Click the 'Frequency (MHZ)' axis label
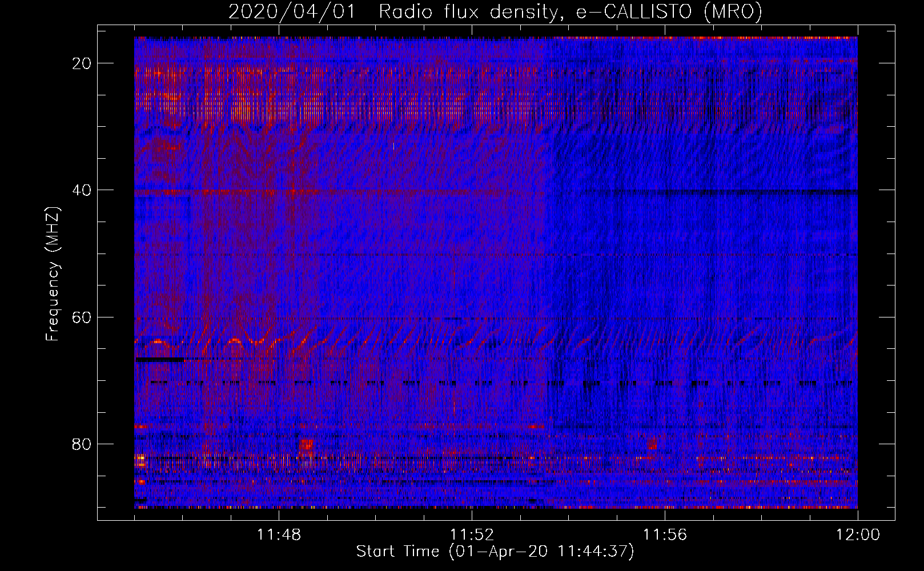Image resolution: width=924 pixels, height=571 pixels. coord(53,275)
